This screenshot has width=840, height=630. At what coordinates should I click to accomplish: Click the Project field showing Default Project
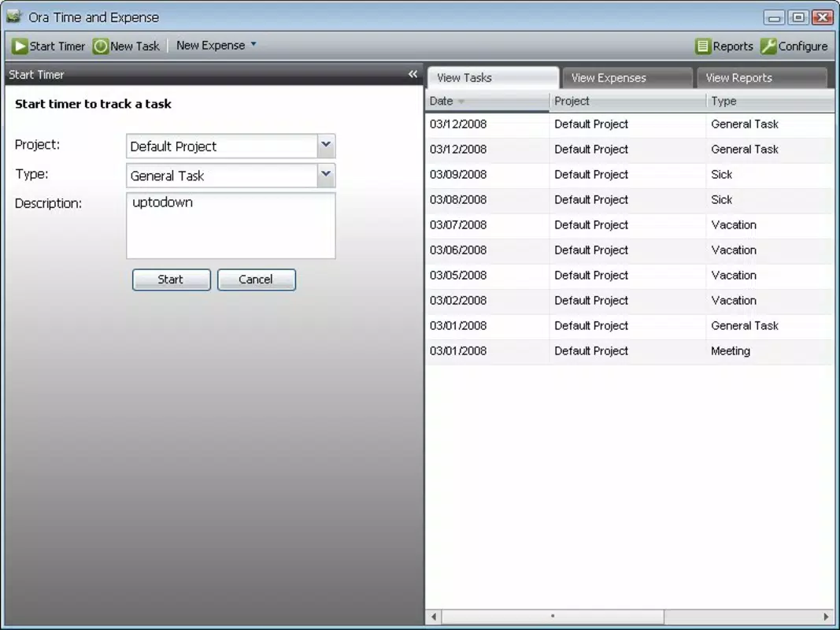[x=222, y=146]
